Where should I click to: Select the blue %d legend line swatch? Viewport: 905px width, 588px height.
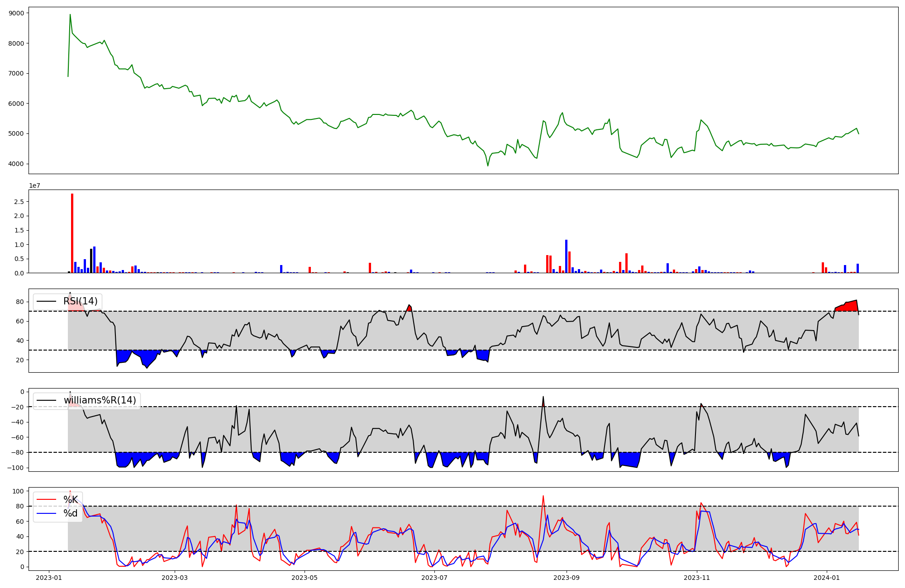[46, 513]
